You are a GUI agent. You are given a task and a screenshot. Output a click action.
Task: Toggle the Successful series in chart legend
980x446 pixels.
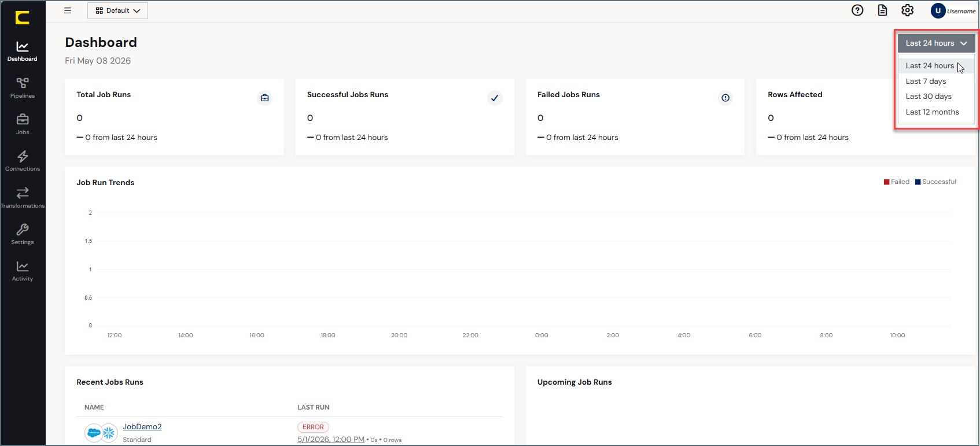(x=935, y=182)
